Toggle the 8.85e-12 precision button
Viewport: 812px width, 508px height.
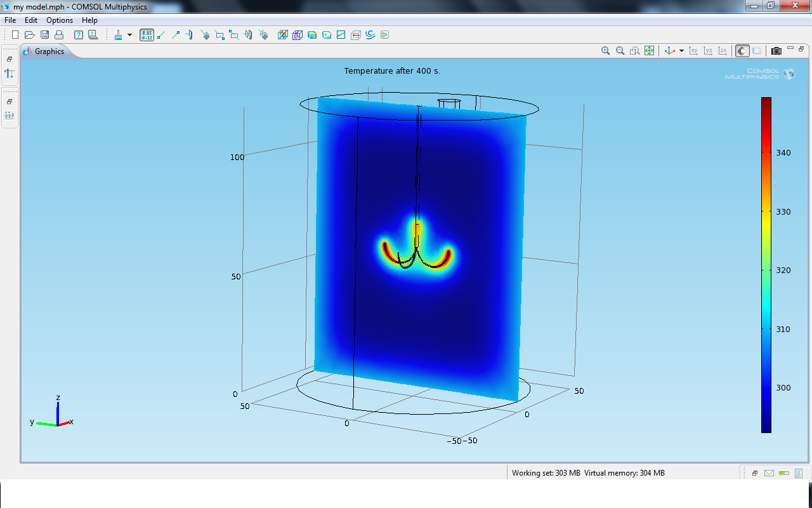pos(147,35)
